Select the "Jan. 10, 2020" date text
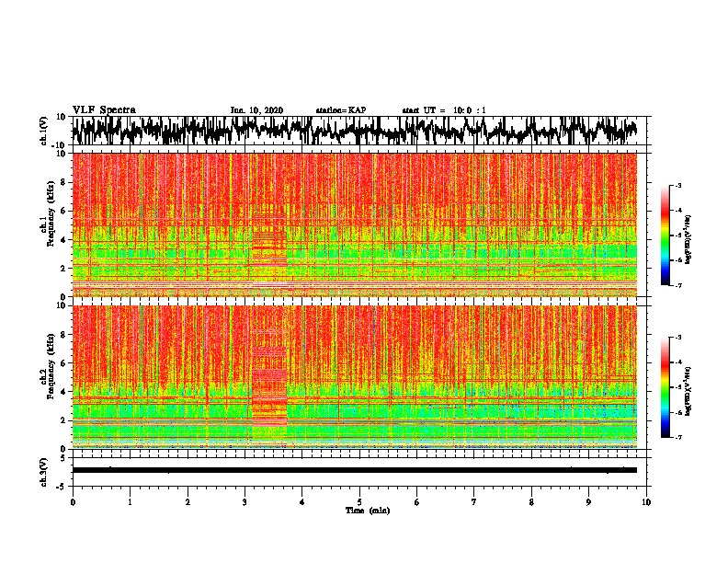728x563 pixels. pos(256,110)
